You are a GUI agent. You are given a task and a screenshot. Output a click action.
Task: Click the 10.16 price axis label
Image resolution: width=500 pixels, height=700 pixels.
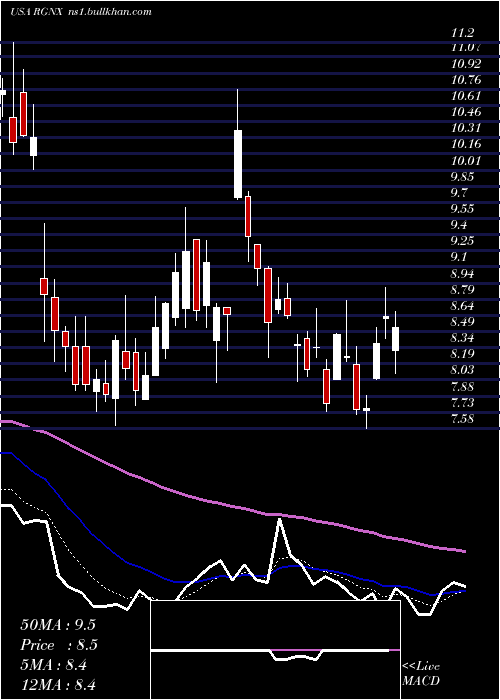point(466,144)
